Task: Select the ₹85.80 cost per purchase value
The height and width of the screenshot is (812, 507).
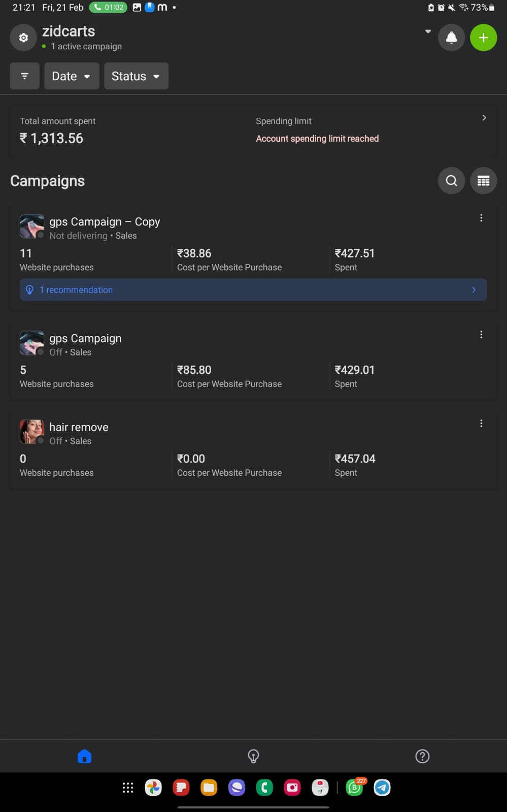Action: click(x=194, y=370)
